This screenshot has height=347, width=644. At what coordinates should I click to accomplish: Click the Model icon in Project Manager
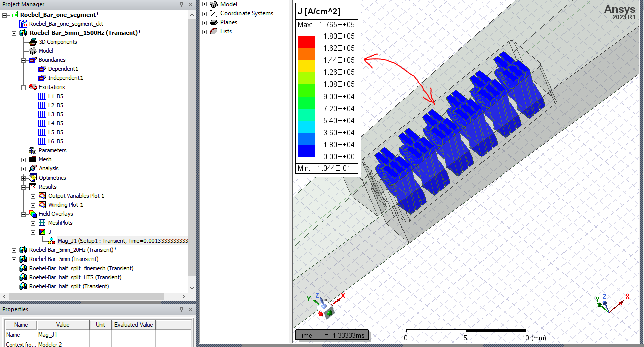[x=31, y=50]
